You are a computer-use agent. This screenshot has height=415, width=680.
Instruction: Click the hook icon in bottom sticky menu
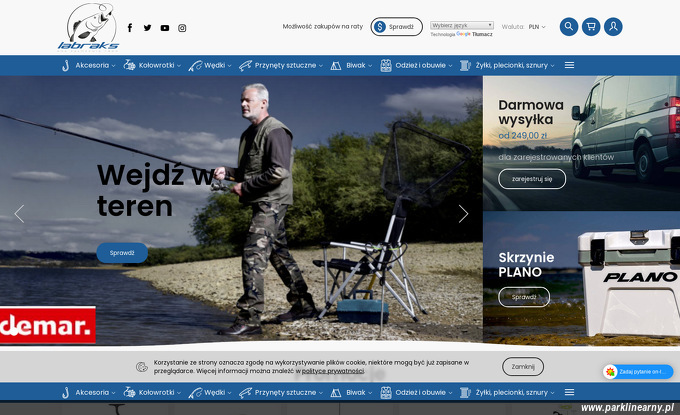(65, 392)
